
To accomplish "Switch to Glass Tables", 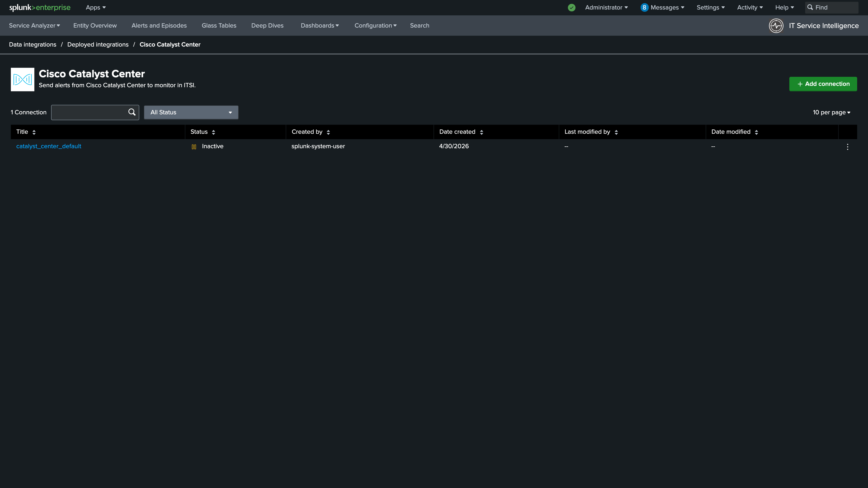I will [219, 26].
